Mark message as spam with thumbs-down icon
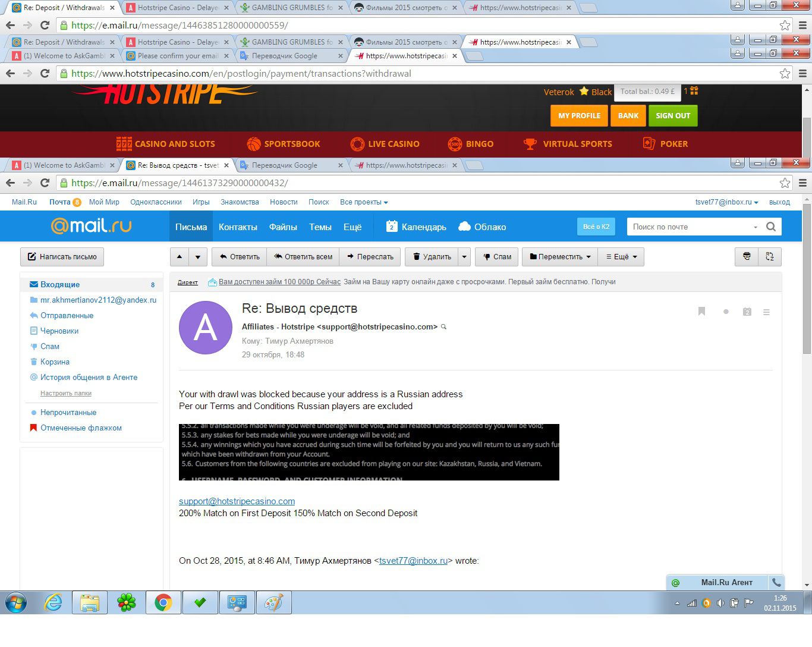The width and height of the screenshot is (812, 647). click(486, 257)
